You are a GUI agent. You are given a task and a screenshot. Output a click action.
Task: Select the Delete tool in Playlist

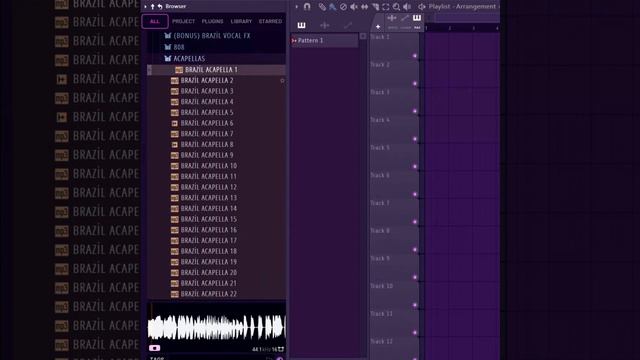click(343, 7)
